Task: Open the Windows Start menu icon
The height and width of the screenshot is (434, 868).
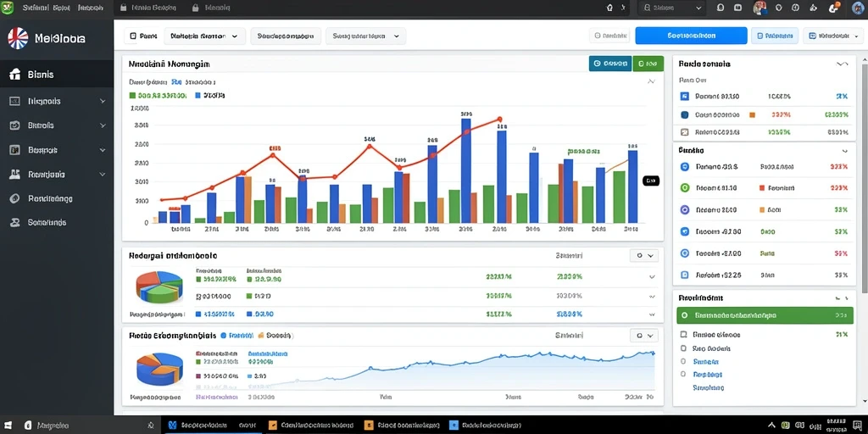Action: point(8,426)
